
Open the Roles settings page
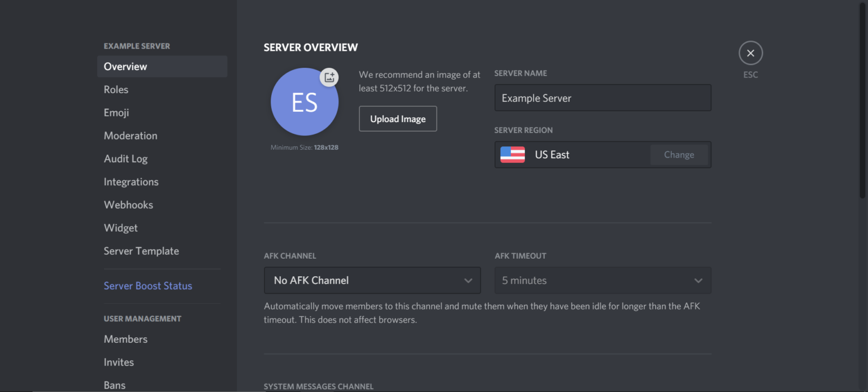116,89
